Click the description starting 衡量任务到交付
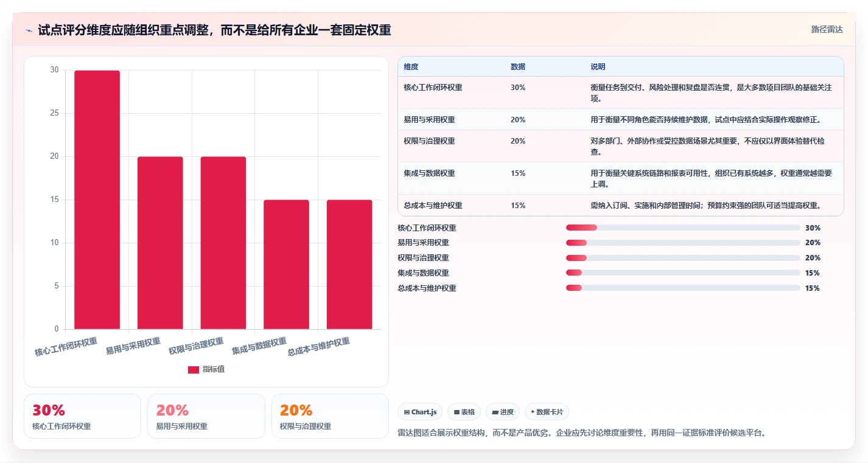 pos(712,93)
